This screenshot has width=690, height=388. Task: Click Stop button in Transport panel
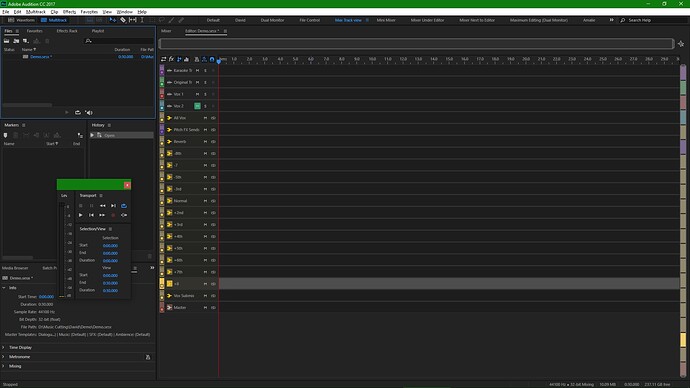(81, 205)
